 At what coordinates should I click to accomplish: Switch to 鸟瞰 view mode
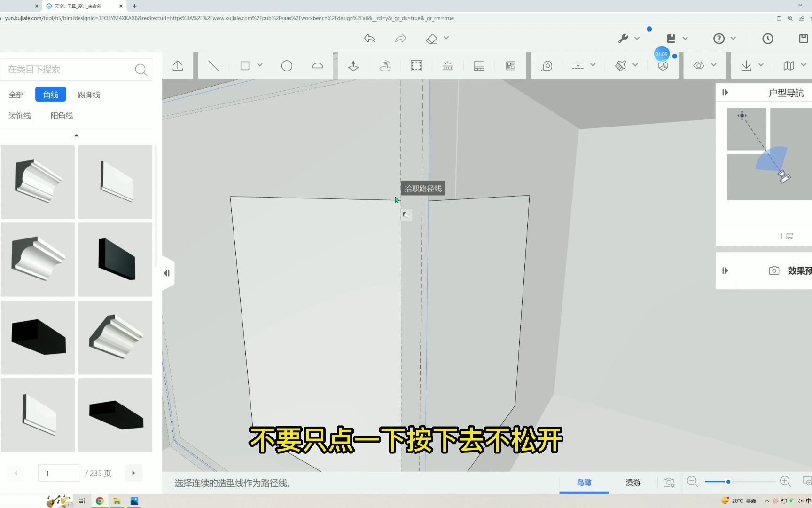(584, 483)
